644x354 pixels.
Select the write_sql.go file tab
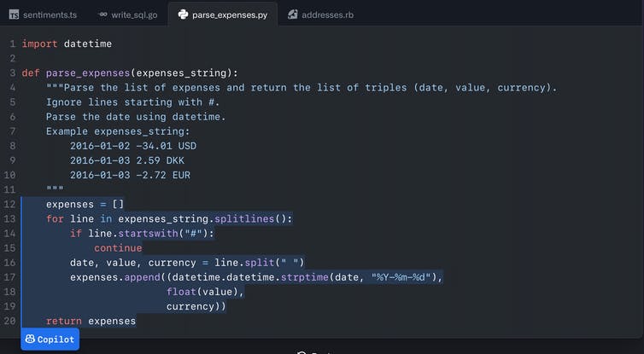tap(133, 15)
